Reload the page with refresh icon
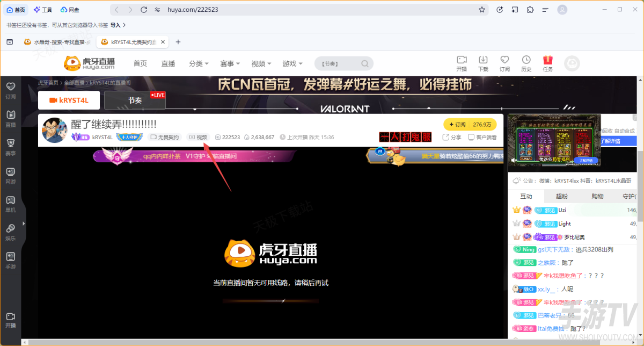This screenshot has width=644, height=346. [144, 10]
